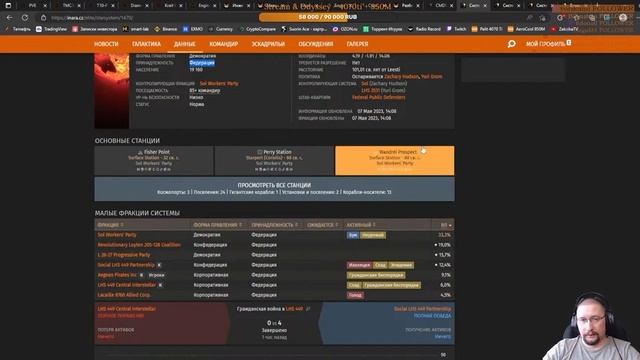This screenshot has width=640, height=360.
Task: Click the Изоляция state tag
Action: 359,265
